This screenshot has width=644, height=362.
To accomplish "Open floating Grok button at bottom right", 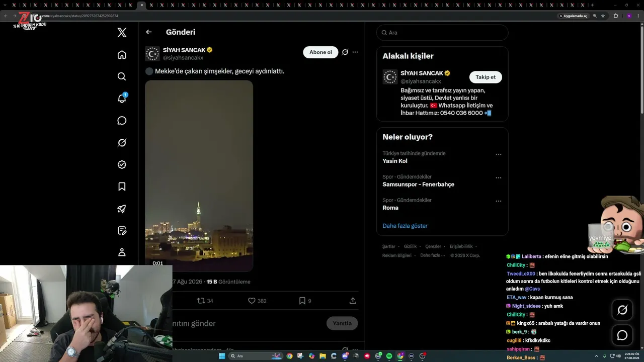I will pos(622,310).
